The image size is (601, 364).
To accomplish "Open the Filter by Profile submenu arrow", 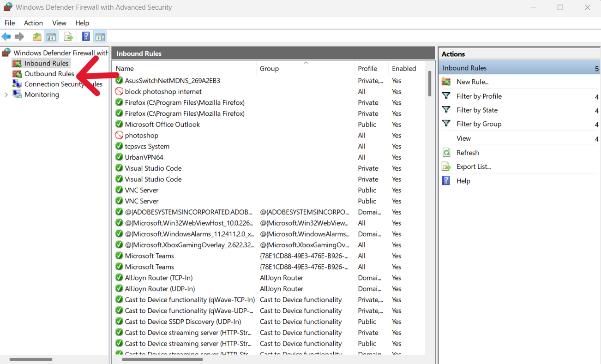I will [597, 97].
